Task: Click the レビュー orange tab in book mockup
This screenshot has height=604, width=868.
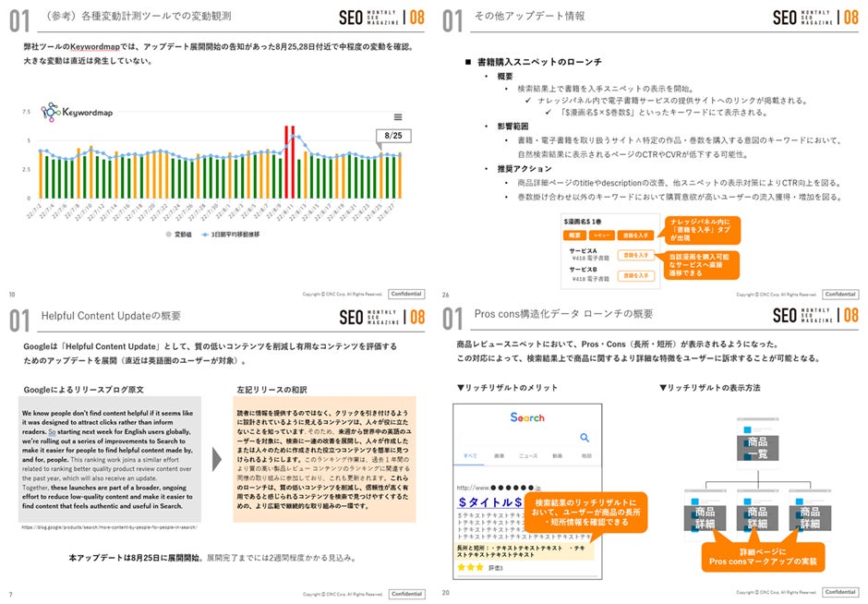Action: click(602, 236)
